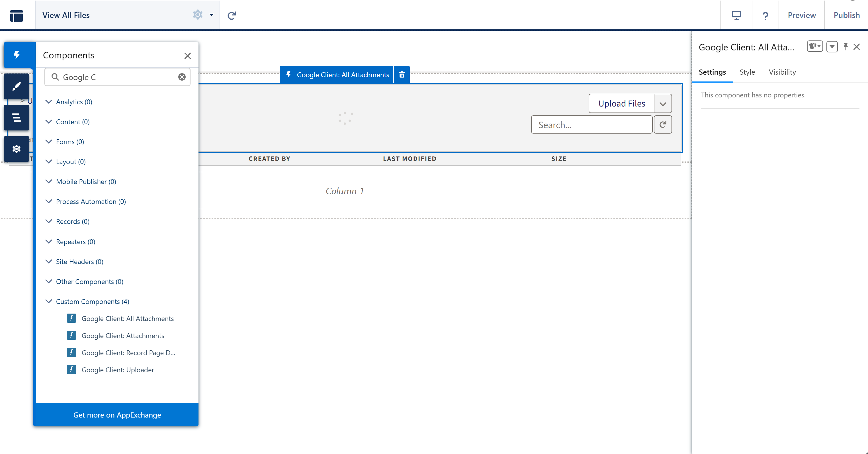Expand the Records (0) section
This screenshot has height=454, width=868.
pos(67,221)
